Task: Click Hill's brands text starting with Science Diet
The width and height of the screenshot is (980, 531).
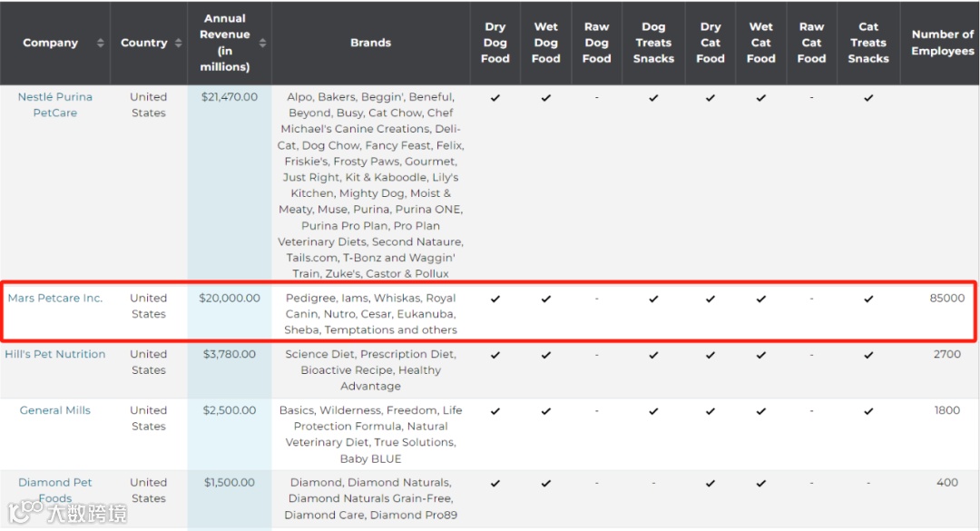Action: tap(370, 370)
